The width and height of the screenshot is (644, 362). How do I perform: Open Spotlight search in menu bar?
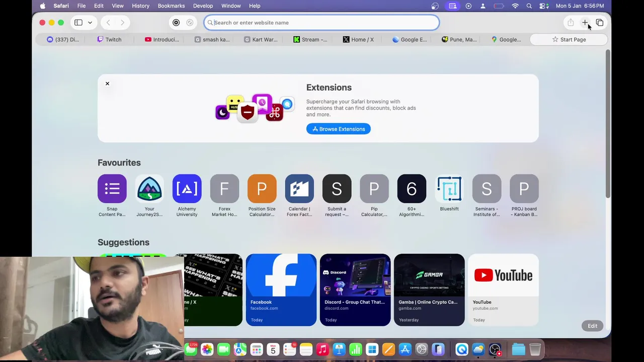(529, 6)
